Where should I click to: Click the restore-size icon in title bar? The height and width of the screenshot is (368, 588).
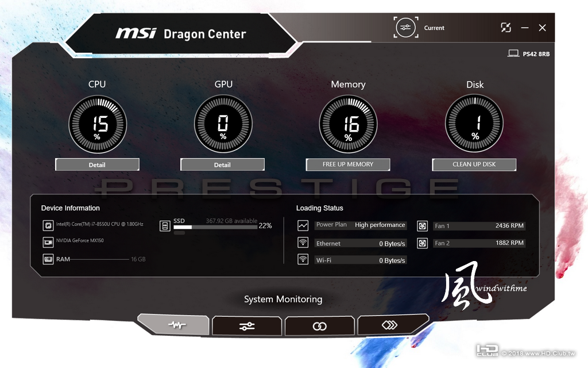[x=506, y=28]
